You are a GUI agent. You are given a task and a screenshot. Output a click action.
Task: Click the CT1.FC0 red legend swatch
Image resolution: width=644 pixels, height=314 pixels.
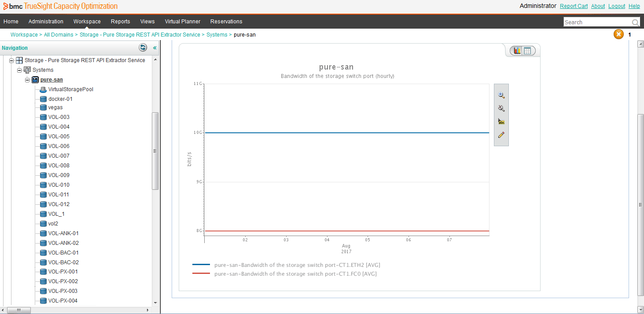(x=201, y=274)
